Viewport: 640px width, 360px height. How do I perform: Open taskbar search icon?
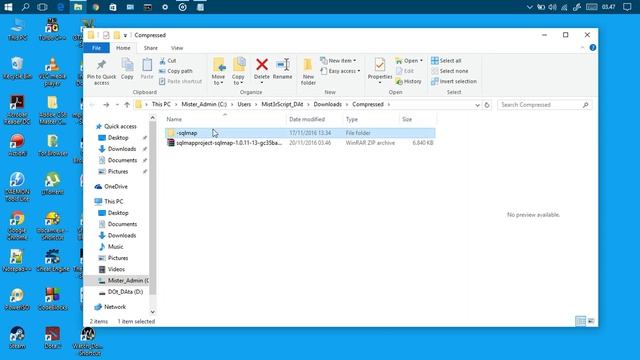(x=25, y=7)
